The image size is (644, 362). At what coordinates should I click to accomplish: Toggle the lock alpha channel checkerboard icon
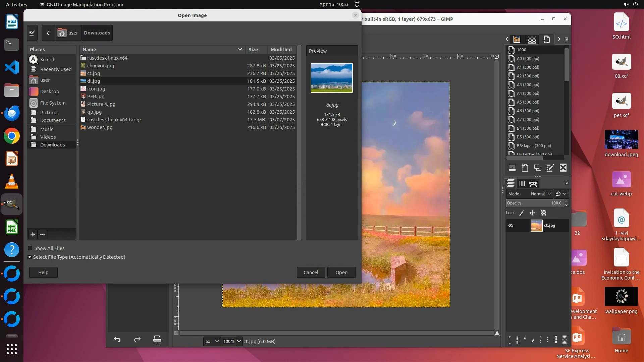tap(543, 213)
